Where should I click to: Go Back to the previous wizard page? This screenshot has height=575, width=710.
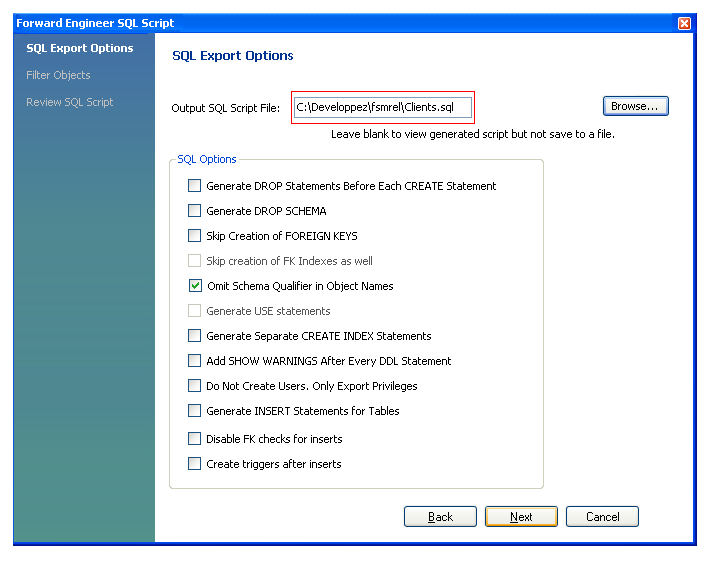tap(440, 517)
